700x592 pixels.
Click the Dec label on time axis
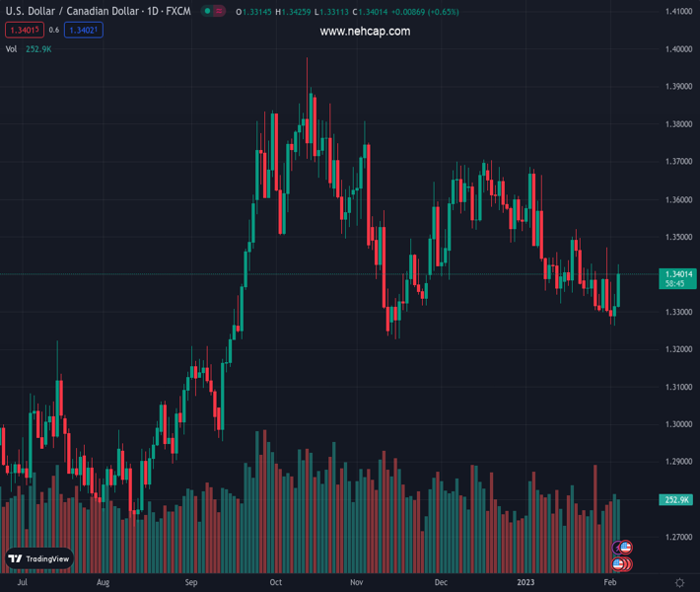440,583
